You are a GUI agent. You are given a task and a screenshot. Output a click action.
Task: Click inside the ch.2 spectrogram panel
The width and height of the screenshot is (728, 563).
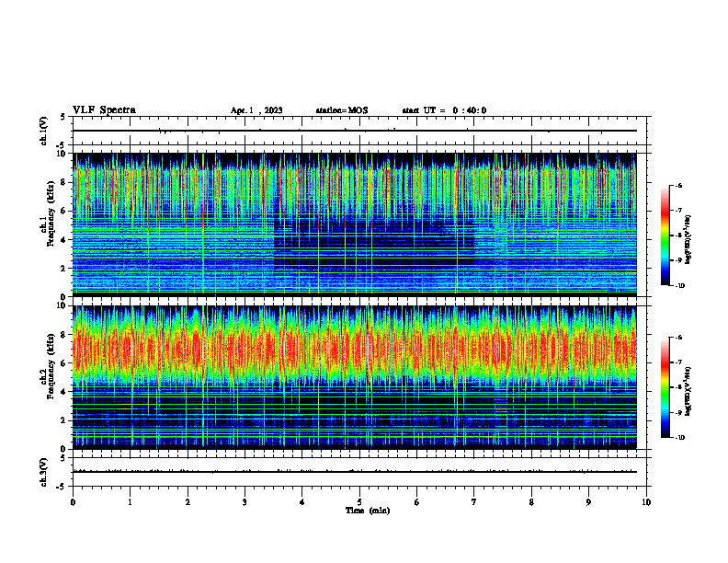point(354,377)
